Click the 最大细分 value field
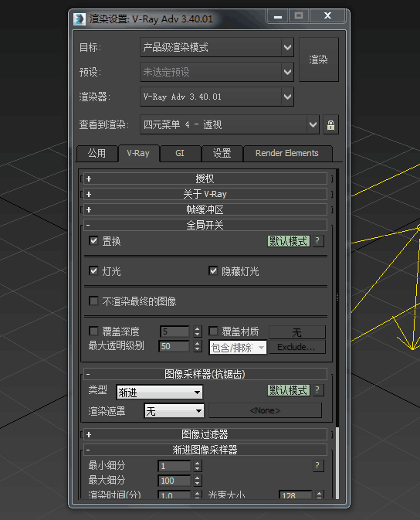The width and height of the screenshot is (420, 520). pos(174,481)
